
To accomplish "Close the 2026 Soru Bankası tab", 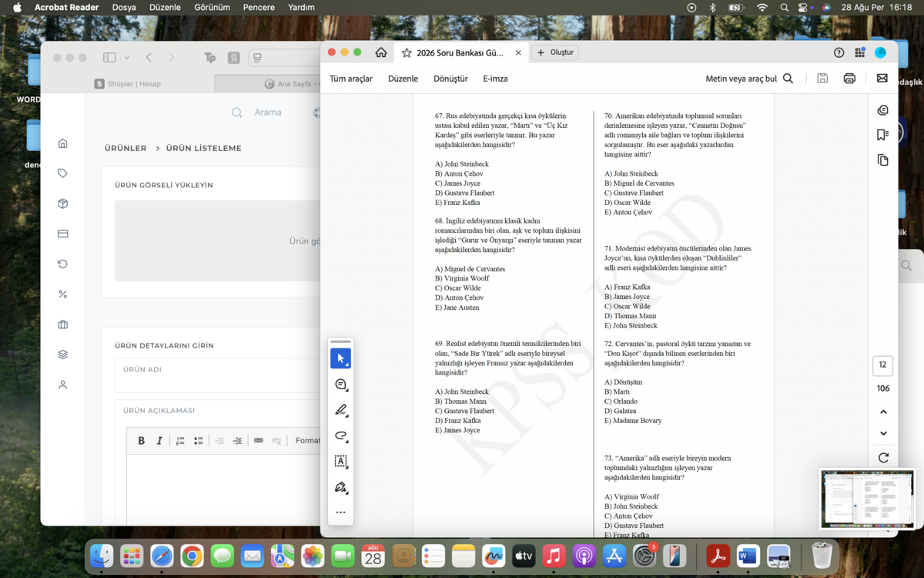I will coord(518,52).
